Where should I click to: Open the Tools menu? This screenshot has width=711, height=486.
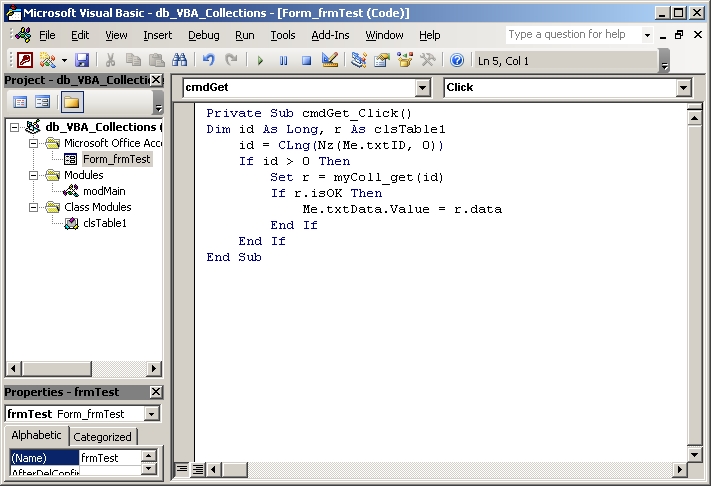pyautogui.click(x=282, y=35)
